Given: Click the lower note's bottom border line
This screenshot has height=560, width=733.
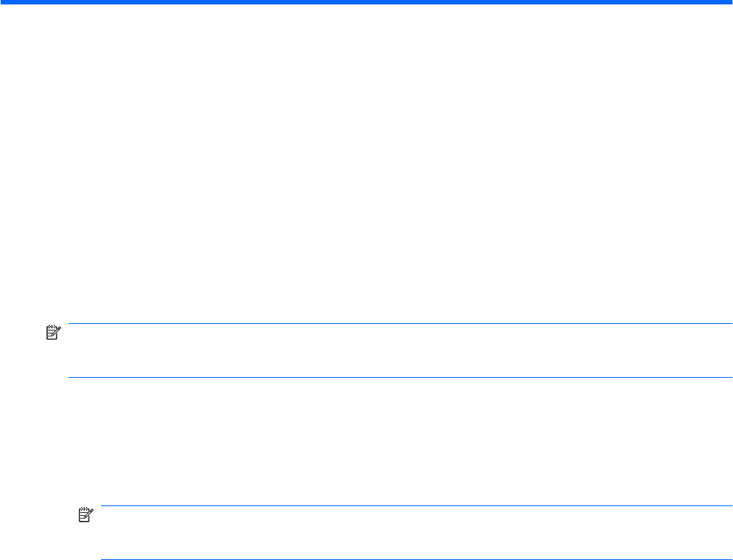Looking at the screenshot, I should (413, 559).
